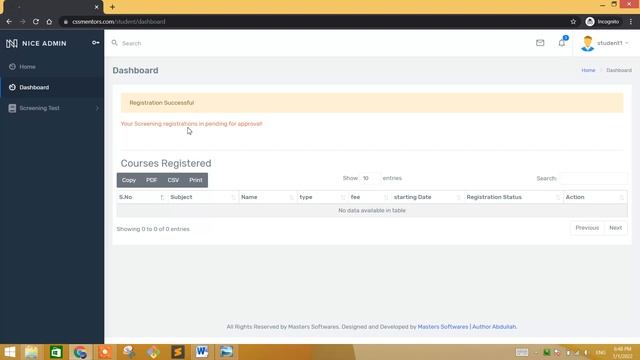
Task: Switch to Chrome in the taskbar
Action: tap(80, 352)
